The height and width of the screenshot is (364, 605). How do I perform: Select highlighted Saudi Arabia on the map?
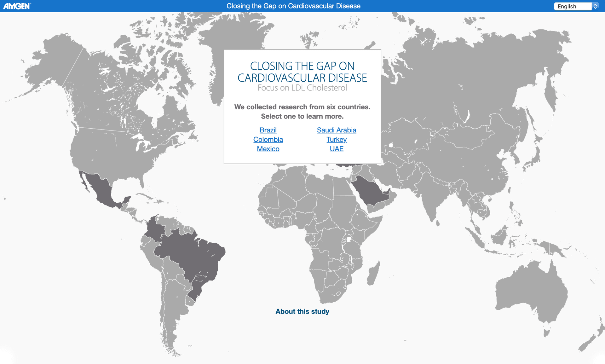(370, 191)
